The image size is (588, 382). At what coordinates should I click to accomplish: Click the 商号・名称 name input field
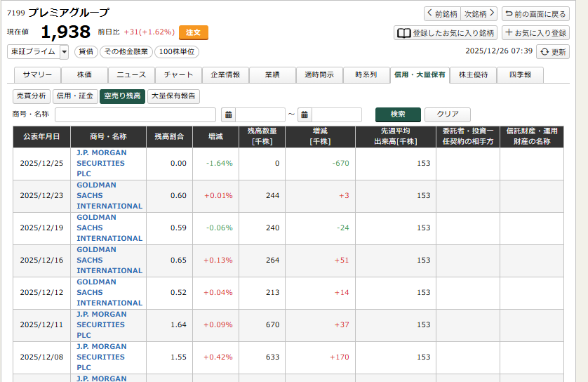pyautogui.click(x=135, y=115)
